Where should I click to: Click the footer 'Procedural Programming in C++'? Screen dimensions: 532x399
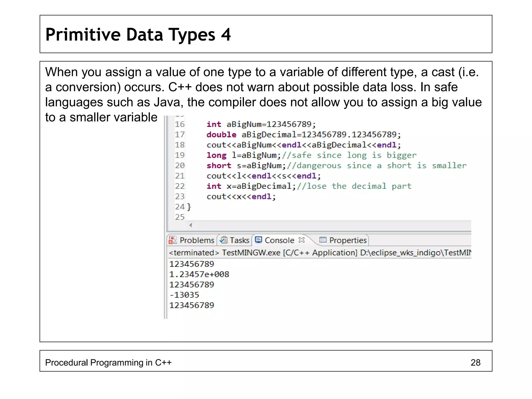coord(108,362)
